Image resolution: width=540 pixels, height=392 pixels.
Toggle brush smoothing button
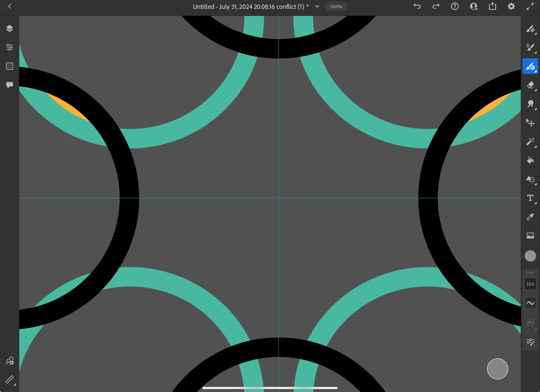coord(530,303)
